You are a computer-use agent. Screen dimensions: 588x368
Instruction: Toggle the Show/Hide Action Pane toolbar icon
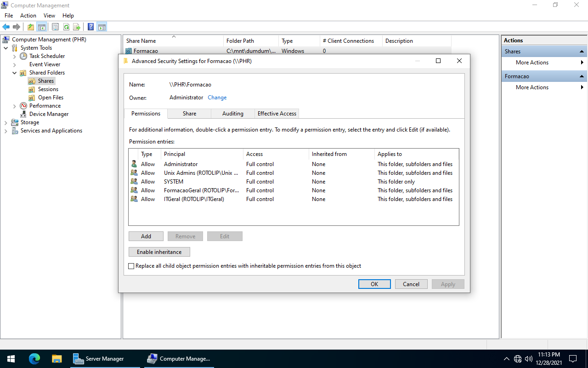coord(102,27)
